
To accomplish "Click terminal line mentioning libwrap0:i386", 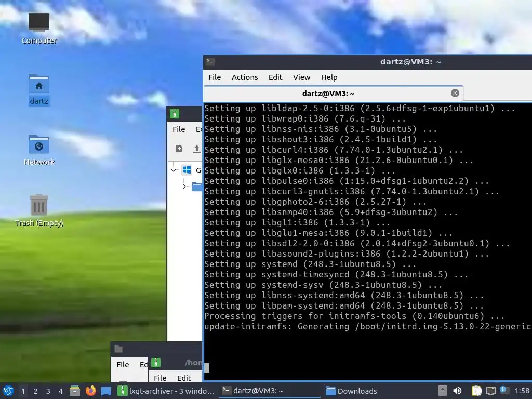I will pos(305,118).
